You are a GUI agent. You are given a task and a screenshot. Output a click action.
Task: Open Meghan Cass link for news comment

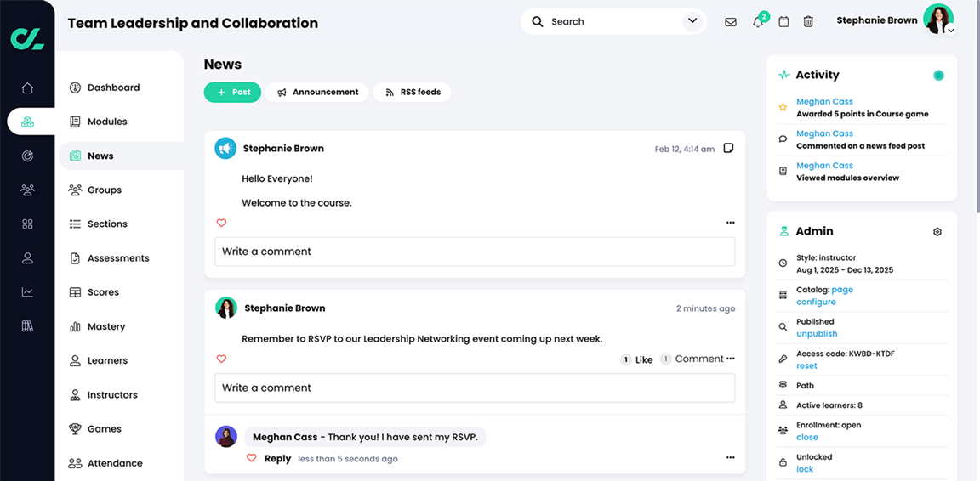click(x=824, y=133)
